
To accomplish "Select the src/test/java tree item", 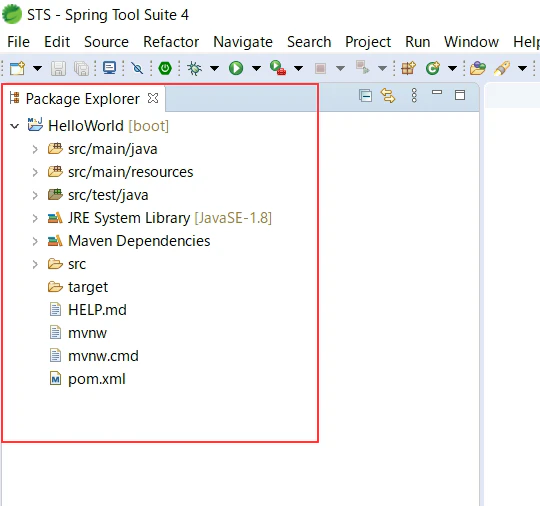I will click(x=108, y=195).
